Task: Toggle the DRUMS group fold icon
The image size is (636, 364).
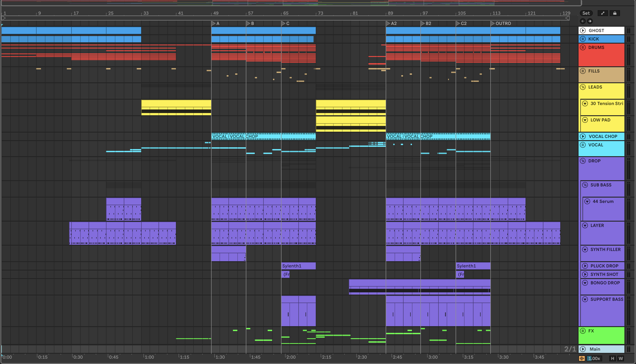Action: [583, 47]
